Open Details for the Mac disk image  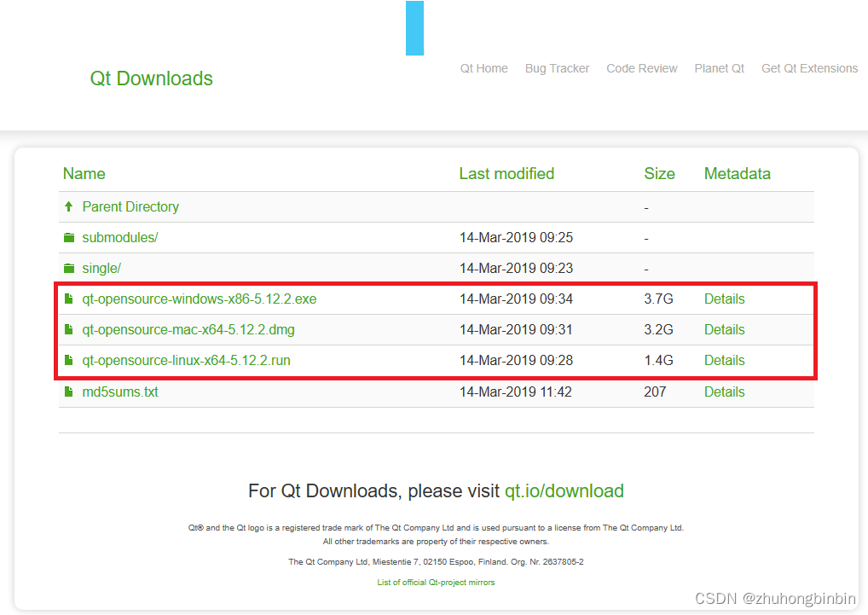(x=724, y=329)
